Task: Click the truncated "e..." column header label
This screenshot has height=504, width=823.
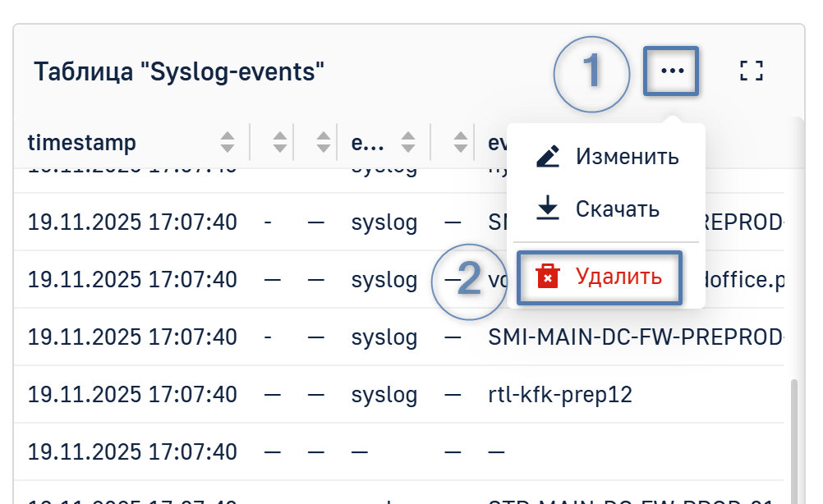Action: click(x=367, y=142)
